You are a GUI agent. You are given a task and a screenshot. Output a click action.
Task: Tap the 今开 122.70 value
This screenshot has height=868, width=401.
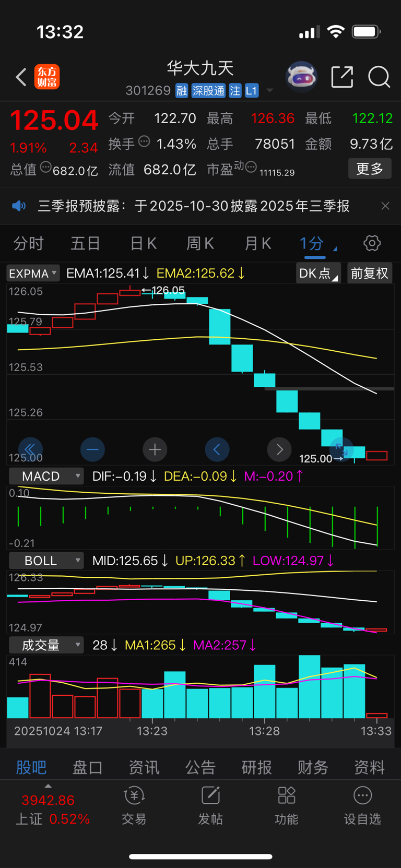point(175,118)
